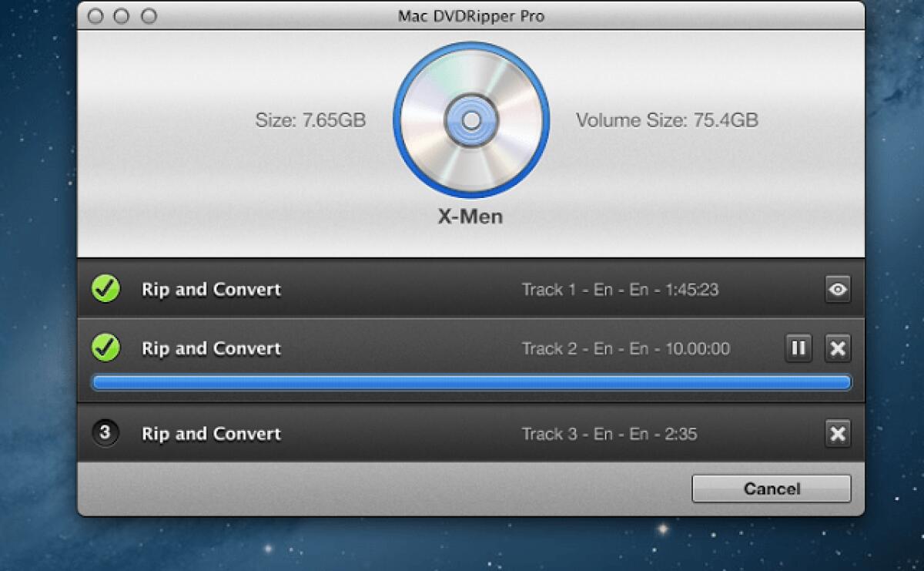
Task: Cancel all ripping operations
Action: click(772, 489)
